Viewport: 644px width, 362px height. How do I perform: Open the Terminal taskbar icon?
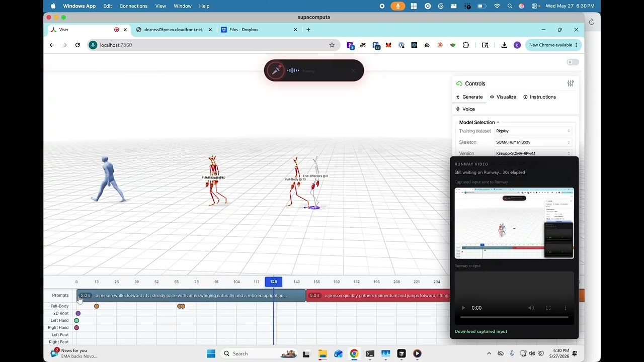point(370,353)
